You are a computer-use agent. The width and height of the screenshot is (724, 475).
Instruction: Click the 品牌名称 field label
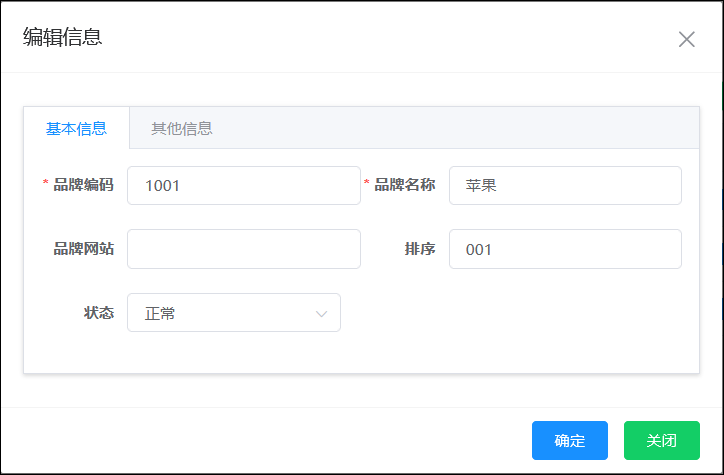(405, 185)
